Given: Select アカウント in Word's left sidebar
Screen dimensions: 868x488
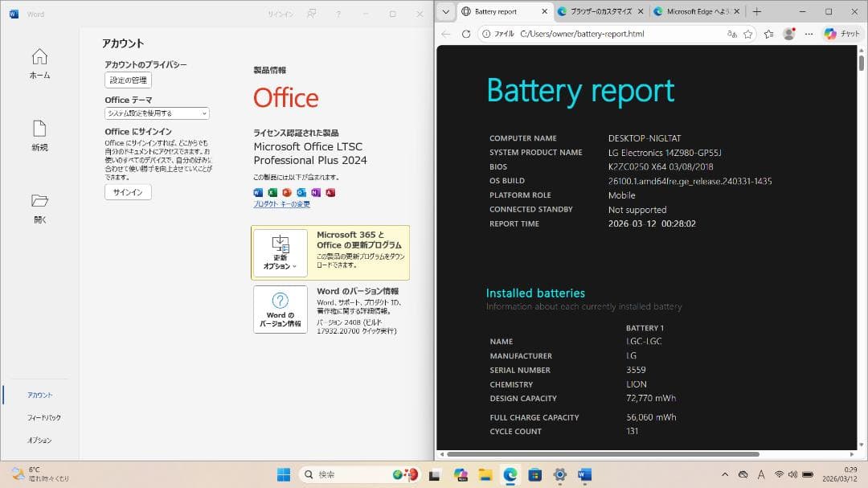Looking at the screenshot, I should point(39,395).
